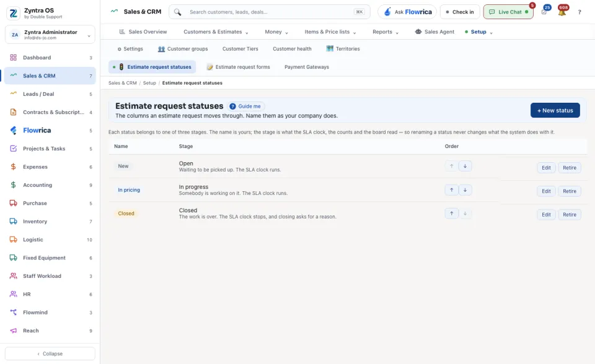
Task: Retire the New status
Action: tap(569, 168)
